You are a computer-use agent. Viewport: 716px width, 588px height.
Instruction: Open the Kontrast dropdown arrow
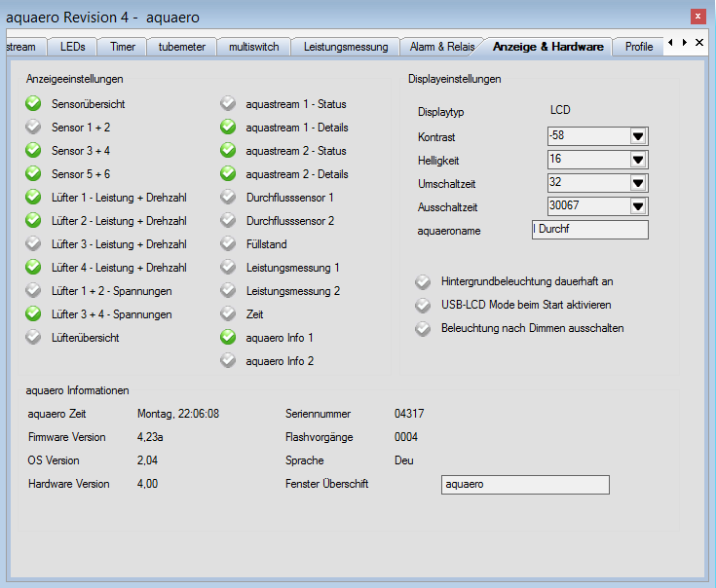pyautogui.click(x=638, y=136)
